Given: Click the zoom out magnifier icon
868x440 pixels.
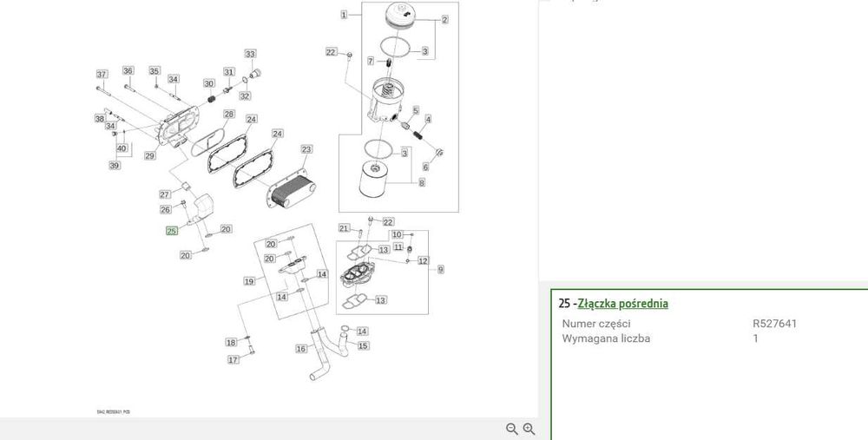Looking at the screenshot, I should [x=512, y=429].
